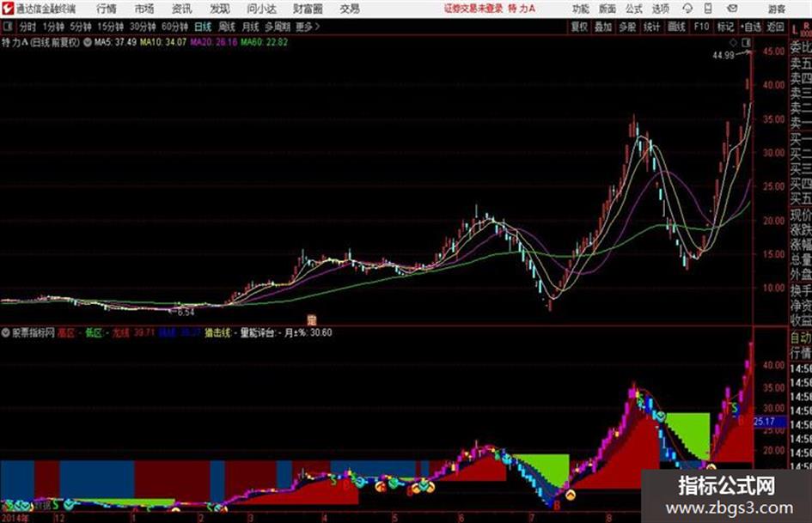Open the 发现 menu
Viewport: 812px width, 523px height.
coord(220,9)
